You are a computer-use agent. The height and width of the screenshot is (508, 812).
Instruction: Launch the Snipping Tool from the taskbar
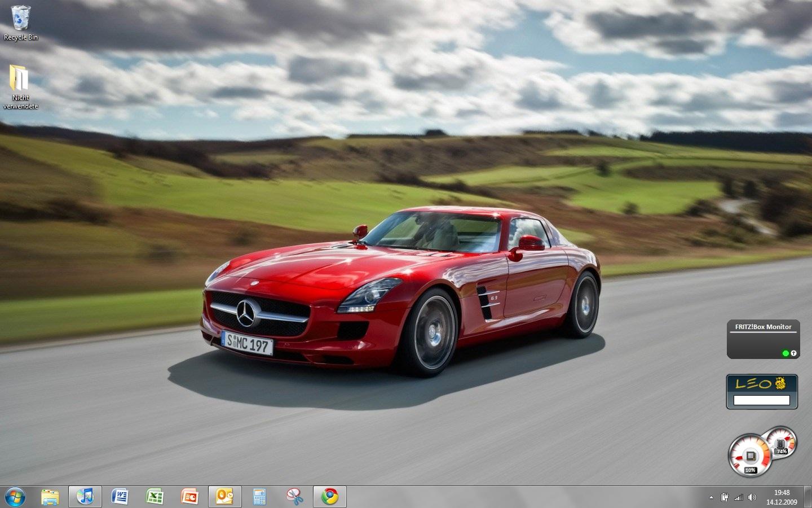click(295, 497)
